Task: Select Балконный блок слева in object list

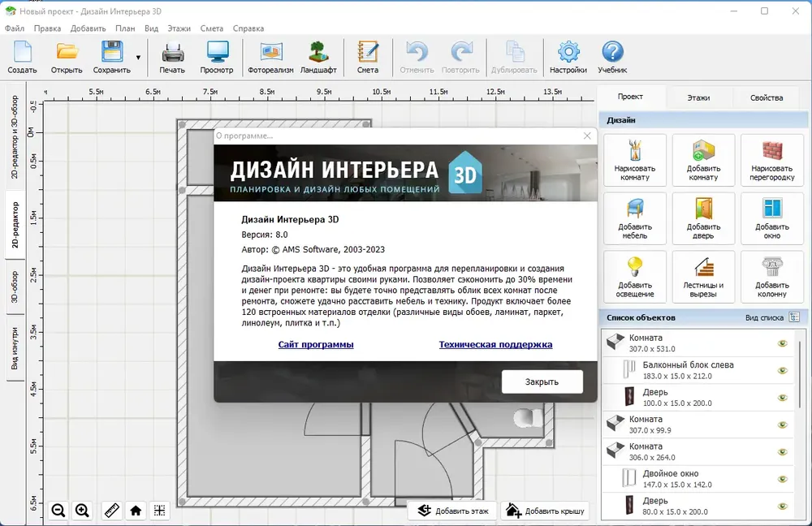Action: 698,370
